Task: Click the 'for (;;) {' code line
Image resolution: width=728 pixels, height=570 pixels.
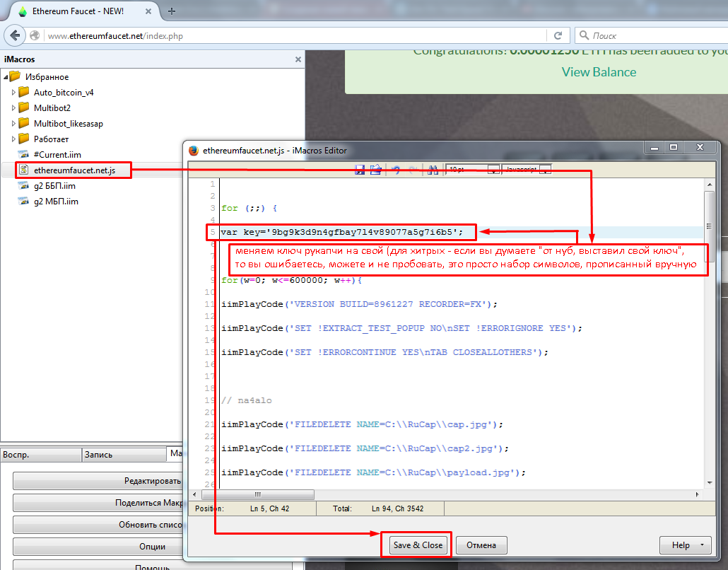Action: click(249, 208)
